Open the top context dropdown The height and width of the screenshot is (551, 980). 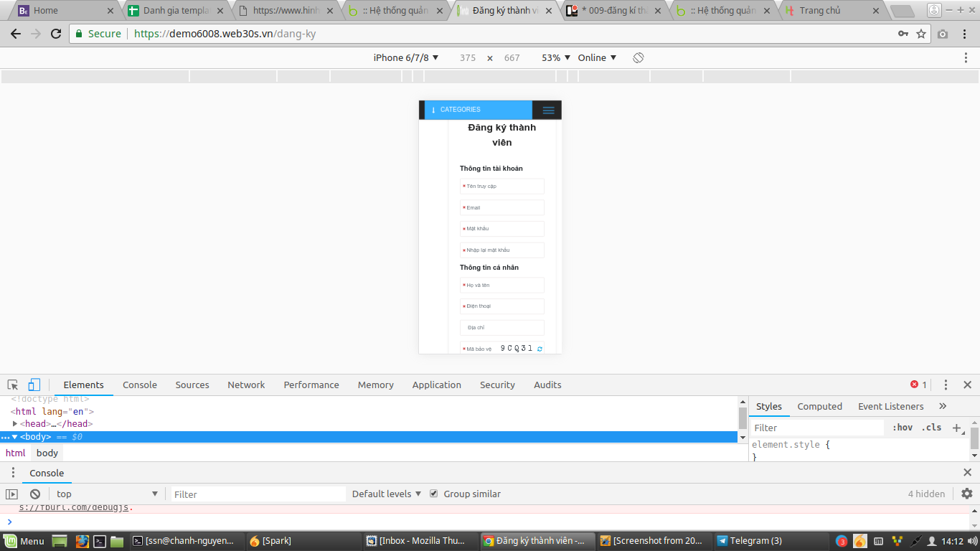tap(106, 494)
